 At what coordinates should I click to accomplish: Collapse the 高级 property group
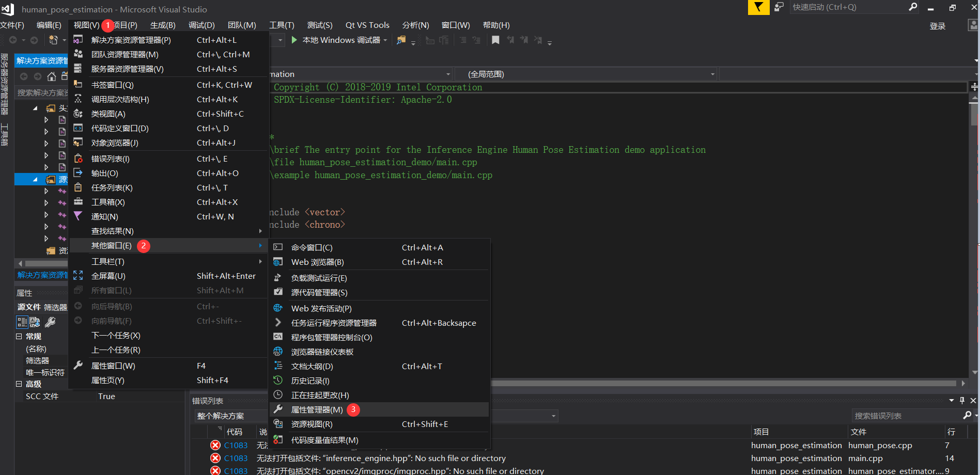coord(19,384)
